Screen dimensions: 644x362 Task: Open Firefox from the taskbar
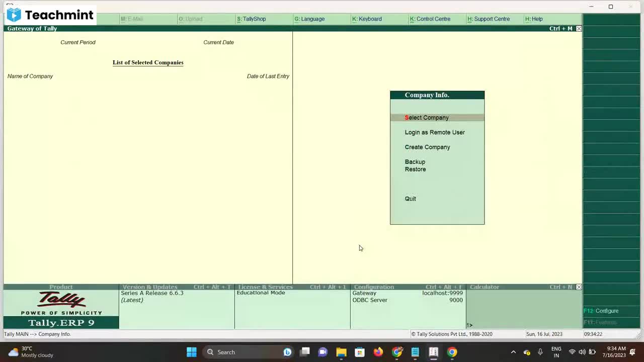coord(378,352)
